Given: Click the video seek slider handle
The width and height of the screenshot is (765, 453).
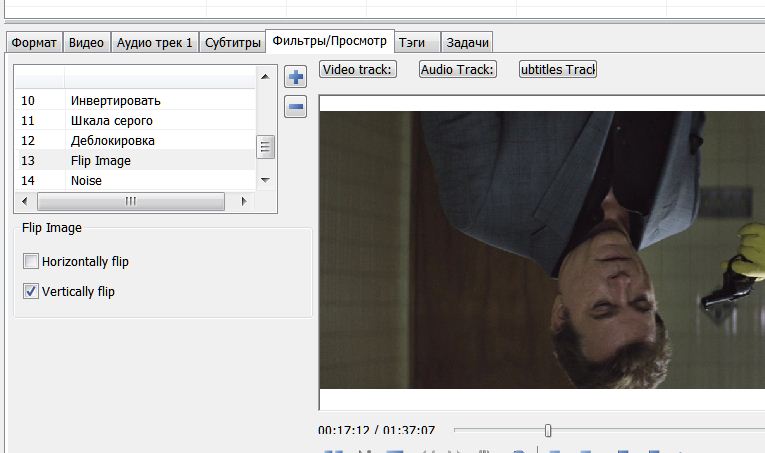Looking at the screenshot, I should click(x=547, y=430).
